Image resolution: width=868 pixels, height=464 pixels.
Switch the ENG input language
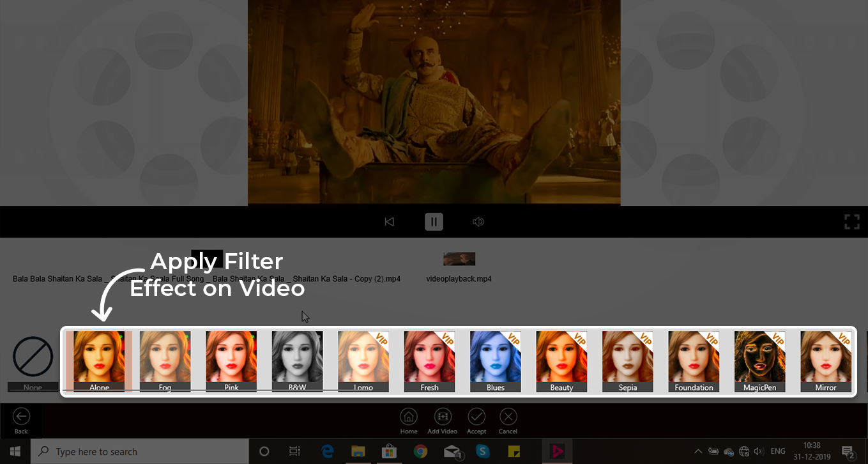[x=778, y=451]
